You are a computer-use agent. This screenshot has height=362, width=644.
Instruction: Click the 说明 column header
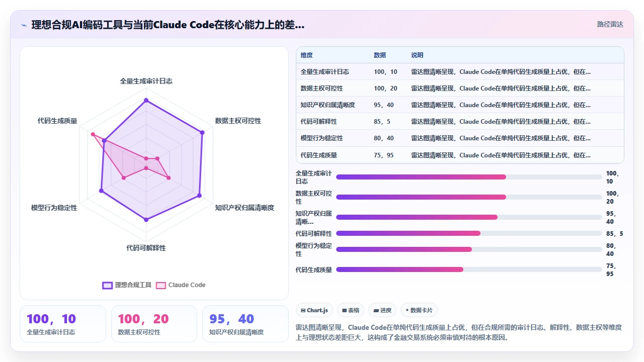pos(417,55)
